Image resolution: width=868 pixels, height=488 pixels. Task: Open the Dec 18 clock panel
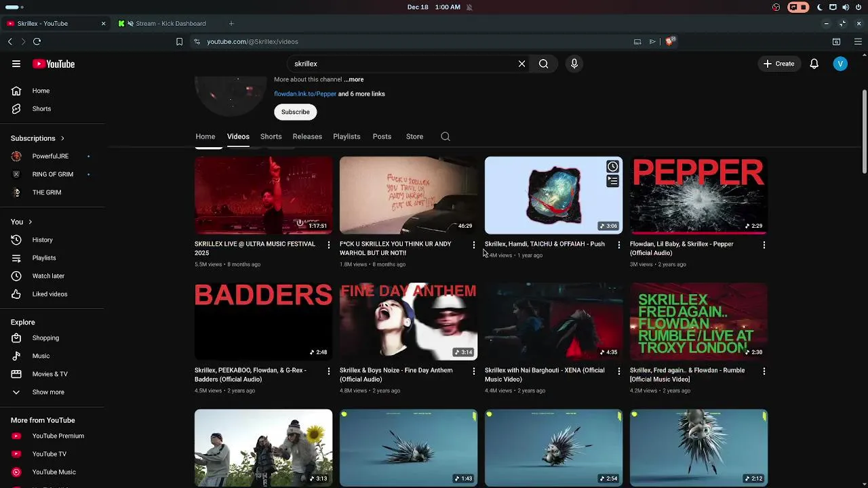[x=434, y=7]
